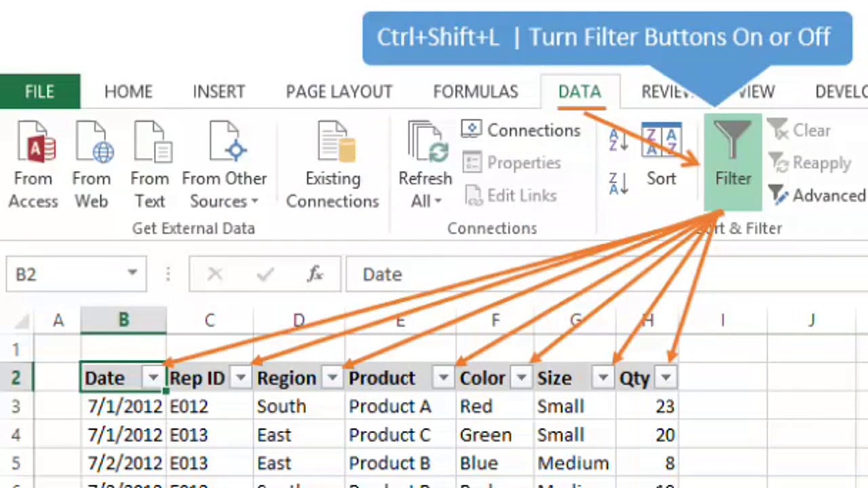This screenshot has height=488, width=868.
Task: Click the Properties command
Action: (x=512, y=163)
